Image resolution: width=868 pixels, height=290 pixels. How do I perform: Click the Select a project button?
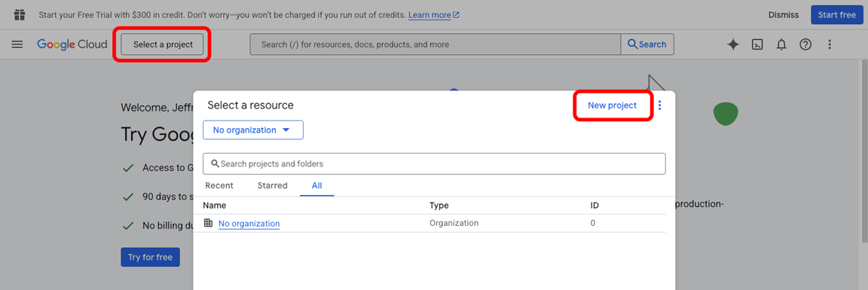[x=163, y=44]
